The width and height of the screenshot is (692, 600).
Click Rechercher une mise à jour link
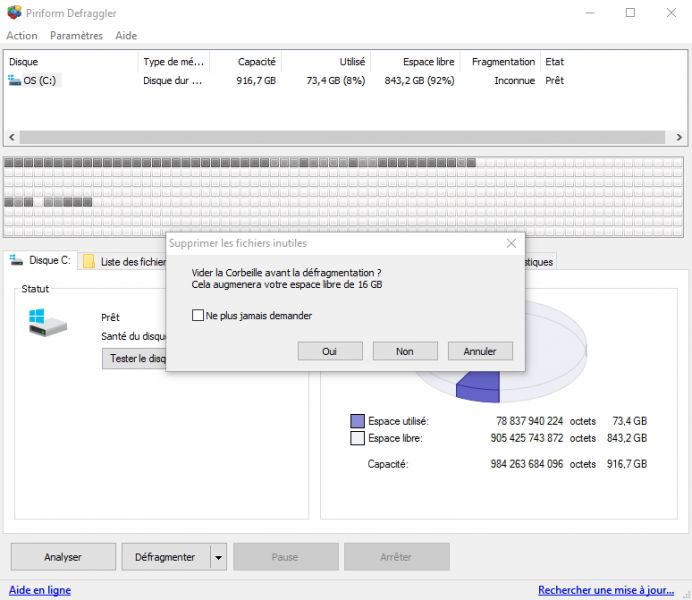coord(606,590)
